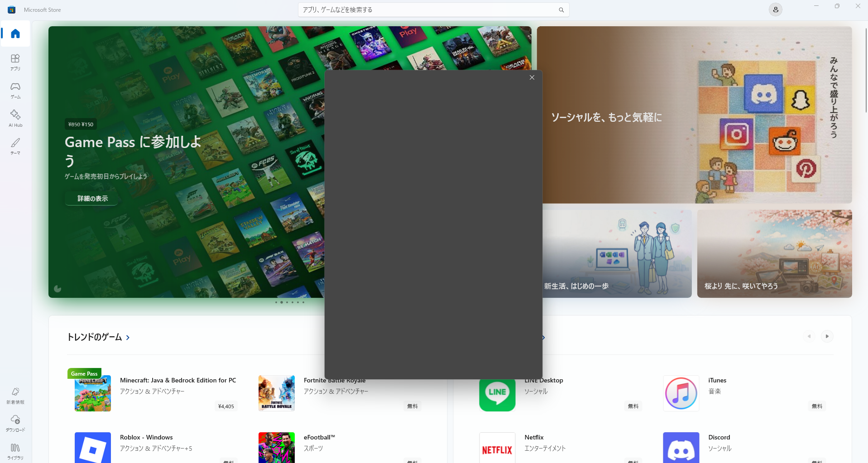Screen dimensions: 868x463
Task: Select the fifth carousel page dot
Action: pos(297,302)
